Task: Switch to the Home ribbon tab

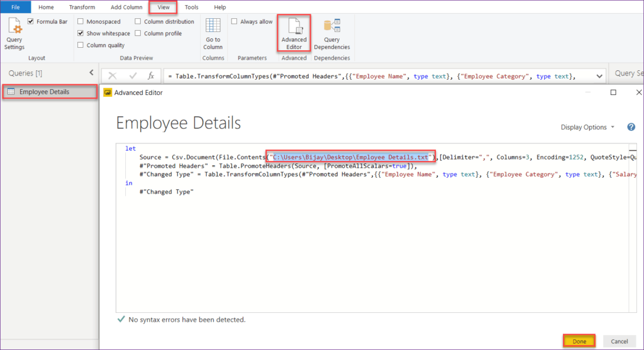Action: pyautogui.click(x=46, y=7)
